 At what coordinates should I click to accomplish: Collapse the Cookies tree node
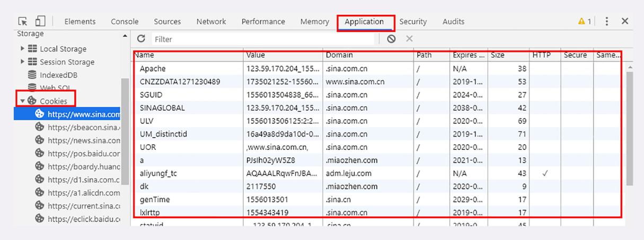(22, 101)
